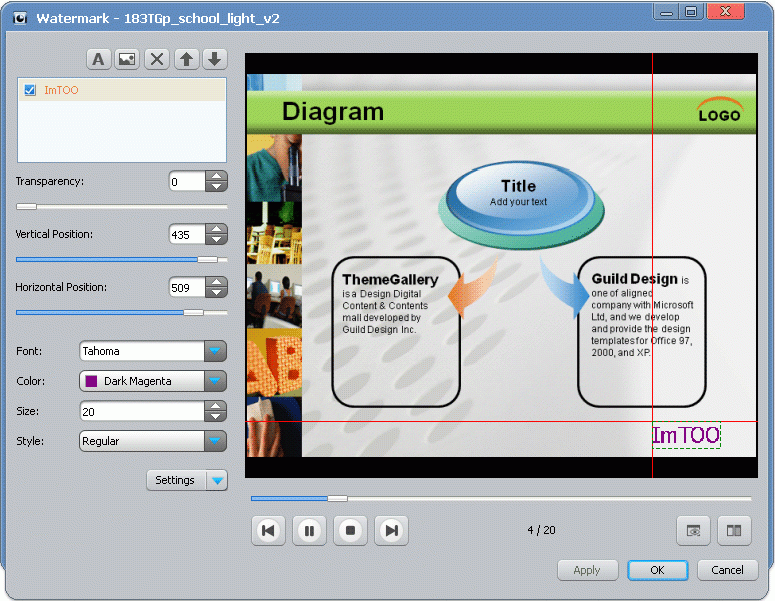Click the Settings button
The image size is (775, 601).
(176, 480)
